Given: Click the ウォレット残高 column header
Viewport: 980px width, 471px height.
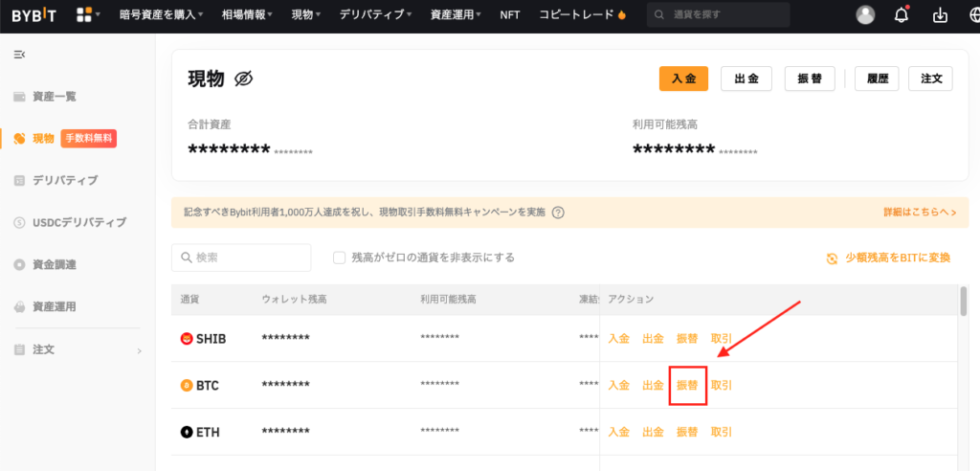Looking at the screenshot, I should click(295, 300).
